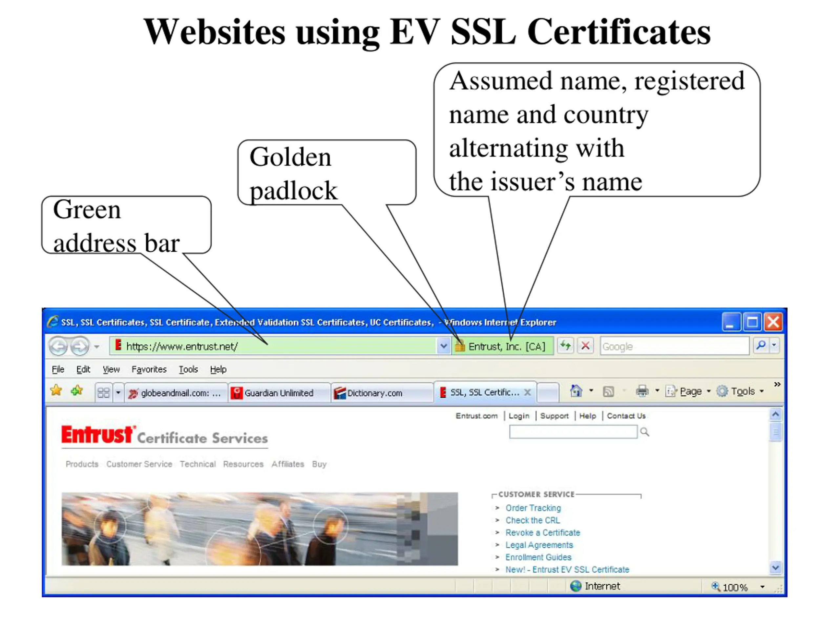Image resolution: width=840 pixels, height=630 pixels.
Task: Expand the zoom level dropdown arrow
Action: tap(762, 587)
